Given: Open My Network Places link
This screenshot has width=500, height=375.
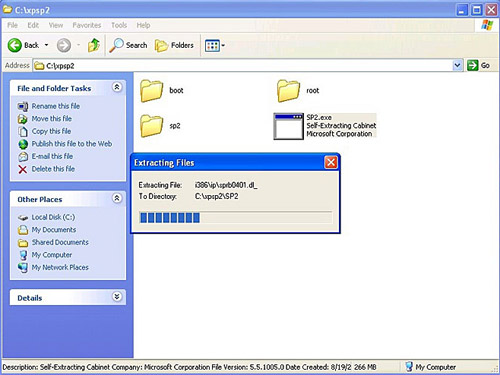Looking at the screenshot, I should click(60, 267).
